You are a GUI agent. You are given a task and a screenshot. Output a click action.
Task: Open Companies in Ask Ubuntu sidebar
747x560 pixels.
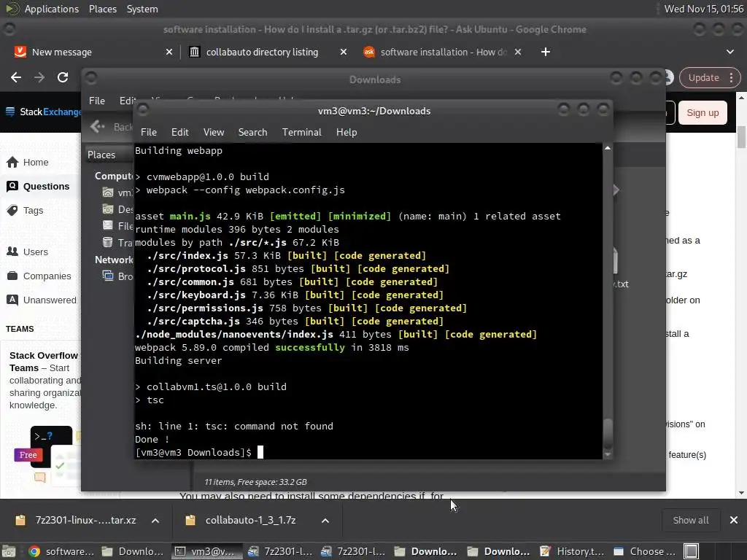47,276
